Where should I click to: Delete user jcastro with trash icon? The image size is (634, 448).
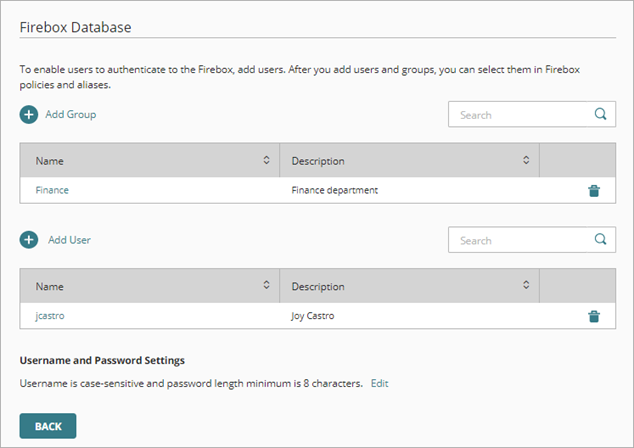(594, 316)
